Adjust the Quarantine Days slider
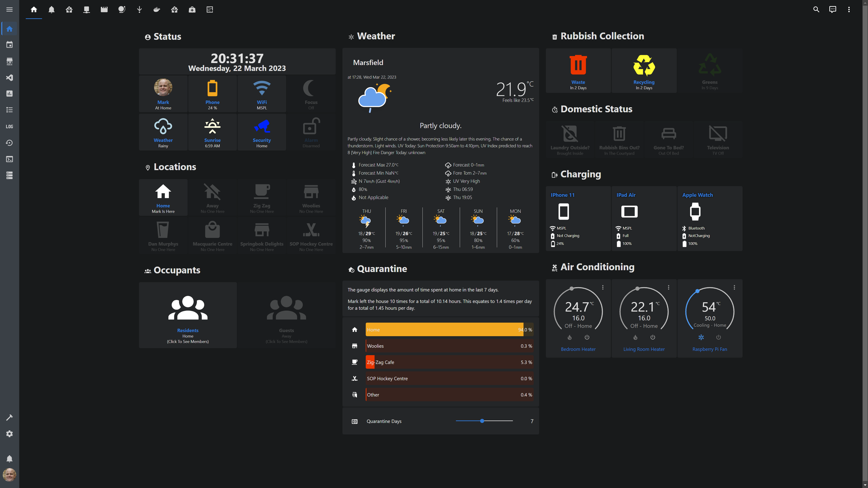Image resolution: width=868 pixels, height=488 pixels. point(482,421)
